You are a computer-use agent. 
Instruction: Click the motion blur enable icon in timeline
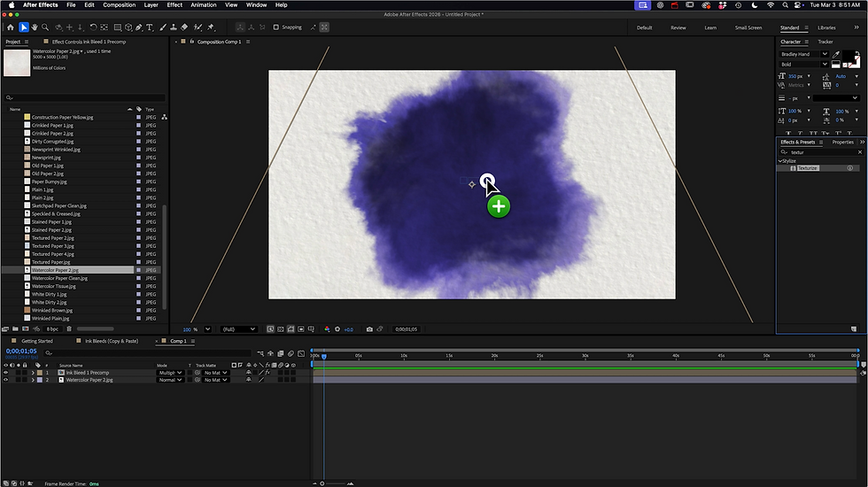click(x=291, y=353)
